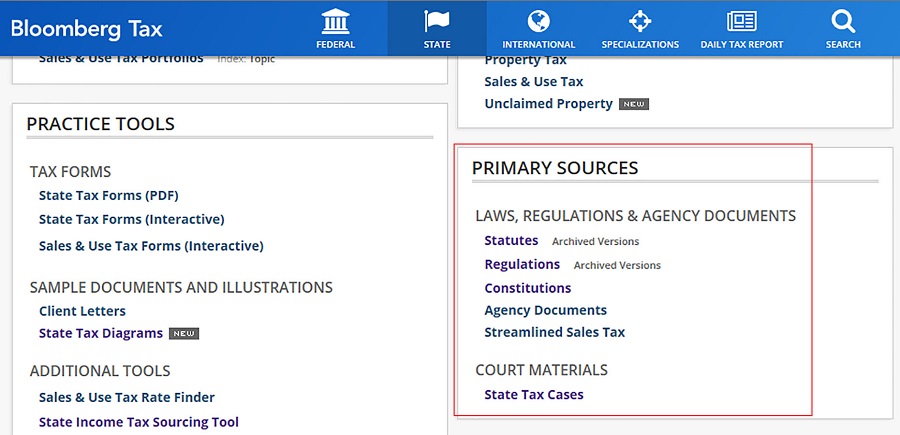Open the International globe icon
Image resolution: width=900 pixels, height=435 pixels.
tap(538, 21)
